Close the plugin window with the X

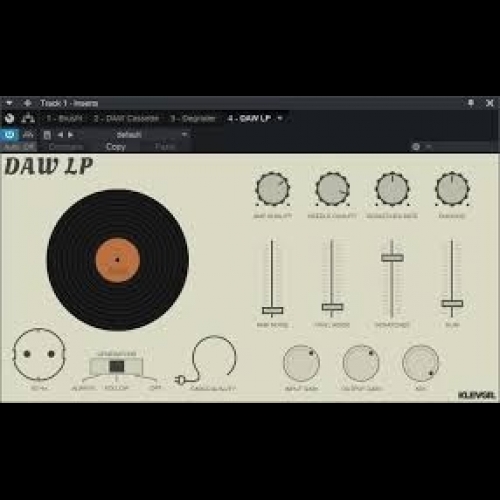[489, 103]
